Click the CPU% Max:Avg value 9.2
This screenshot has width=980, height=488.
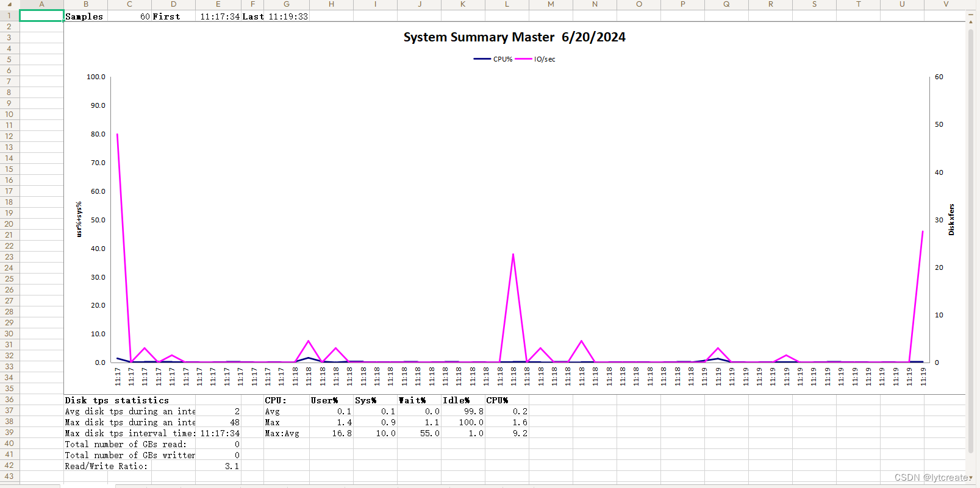coord(507,433)
